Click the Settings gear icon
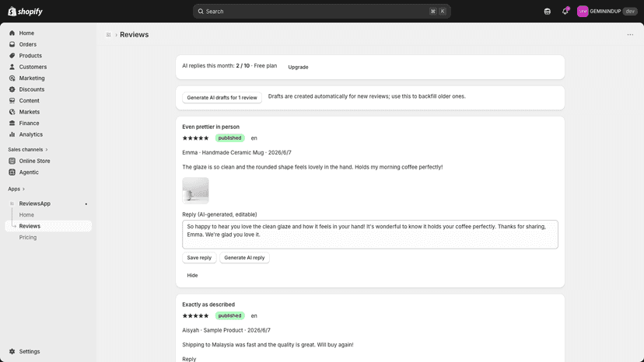 click(x=12, y=351)
